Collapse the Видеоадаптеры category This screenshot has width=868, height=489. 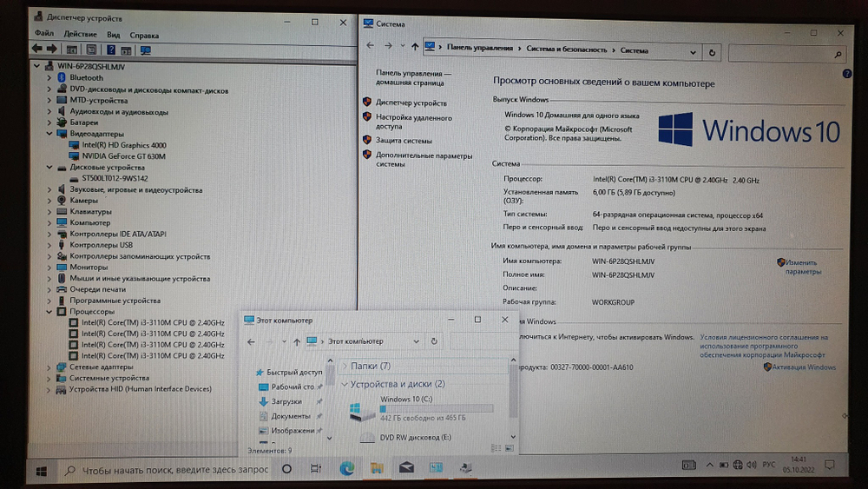tap(50, 134)
